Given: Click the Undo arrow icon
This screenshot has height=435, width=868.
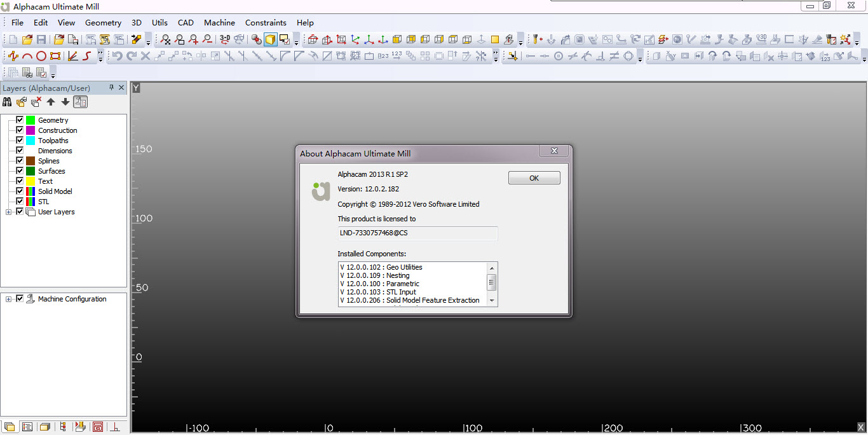Looking at the screenshot, I should click(117, 56).
